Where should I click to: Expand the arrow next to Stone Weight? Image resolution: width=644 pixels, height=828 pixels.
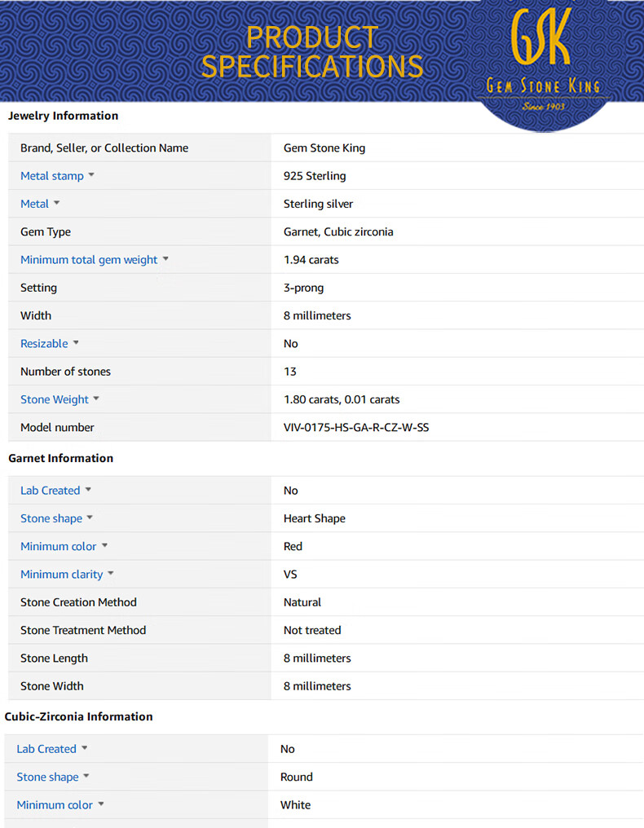[96, 399]
